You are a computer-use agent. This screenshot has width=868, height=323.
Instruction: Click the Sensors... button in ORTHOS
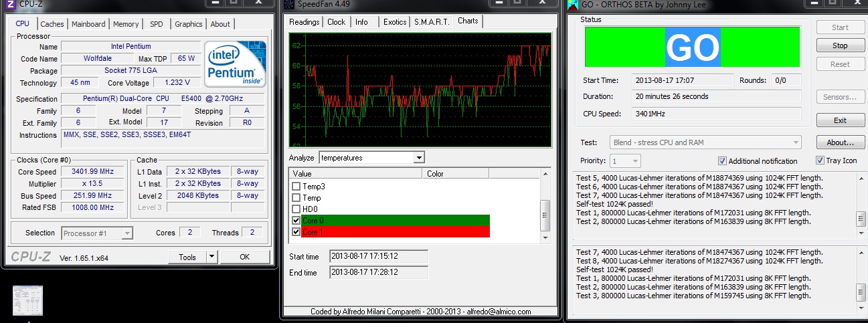pyautogui.click(x=840, y=97)
